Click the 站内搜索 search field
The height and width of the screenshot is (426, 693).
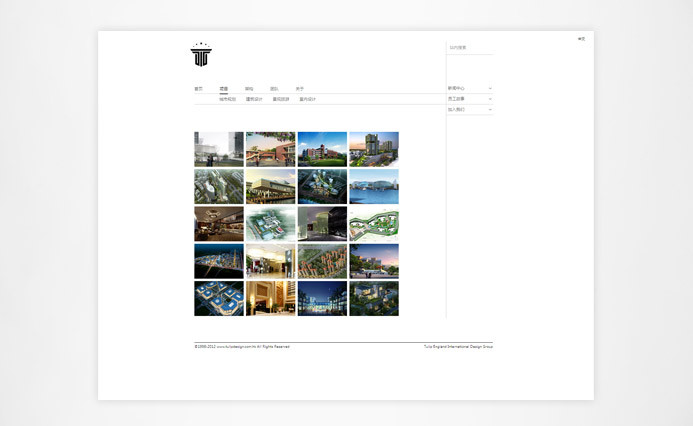pyautogui.click(x=468, y=47)
